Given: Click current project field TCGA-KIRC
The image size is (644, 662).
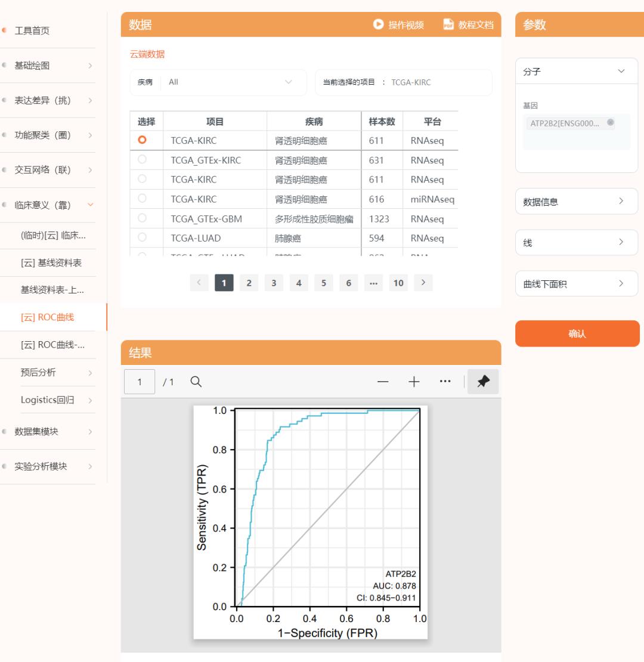Looking at the screenshot, I should [x=404, y=82].
